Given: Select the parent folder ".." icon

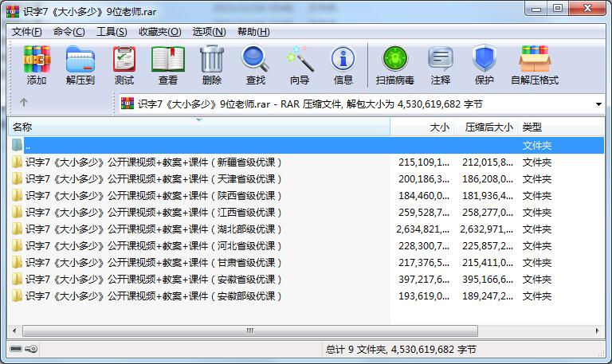Looking at the screenshot, I should [17, 145].
